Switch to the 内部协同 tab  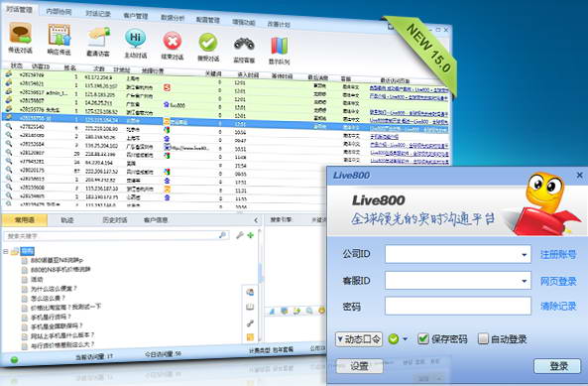(59, 11)
